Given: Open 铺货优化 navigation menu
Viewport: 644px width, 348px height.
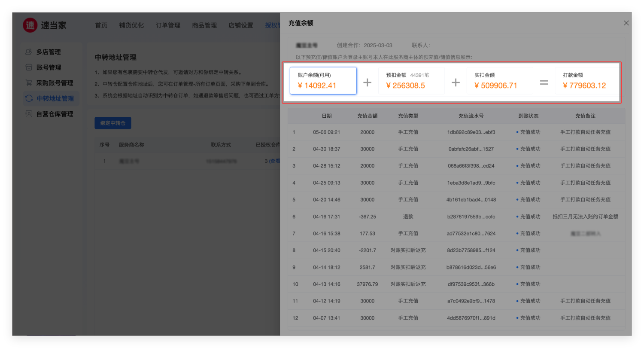Looking at the screenshot, I should tap(131, 25).
